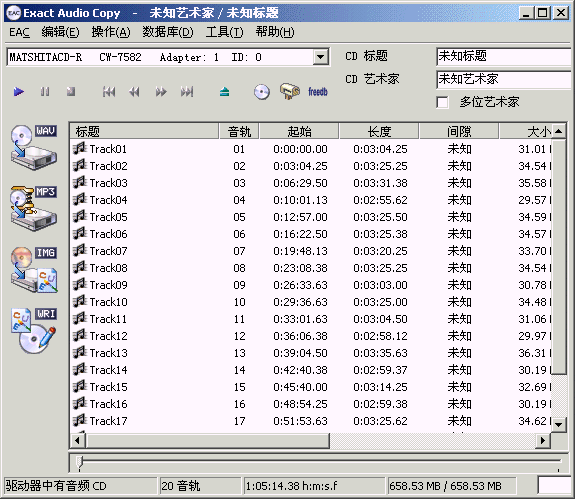Sort by the 长度 column header
Screen dimensions: 575x499
coord(379,131)
